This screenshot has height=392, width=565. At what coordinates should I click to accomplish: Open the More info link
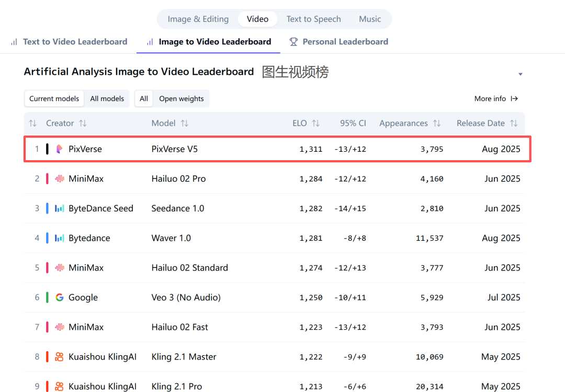tap(495, 98)
